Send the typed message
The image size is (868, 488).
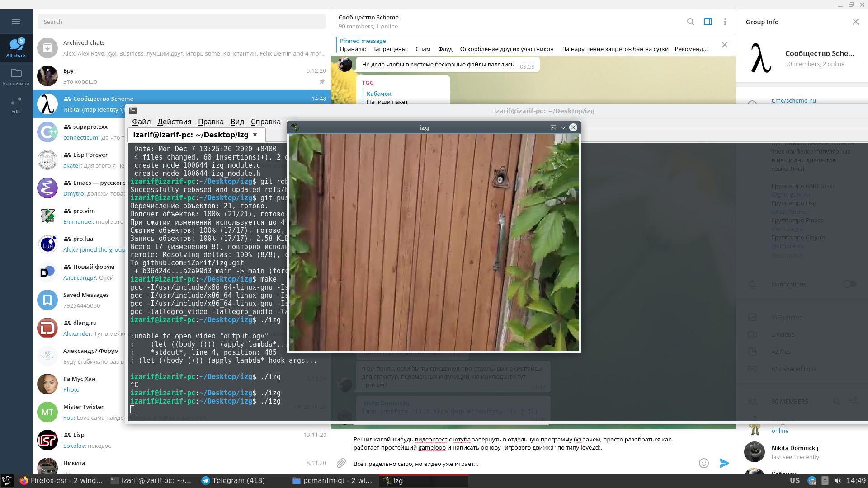pos(724,463)
